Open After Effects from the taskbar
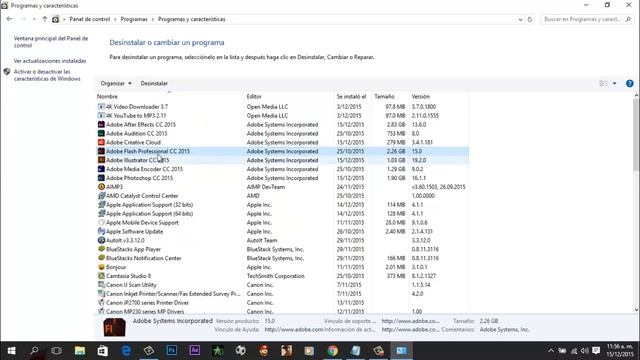The width and height of the screenshot is (640, 360). pyautogui.click(x=195, y=351)
